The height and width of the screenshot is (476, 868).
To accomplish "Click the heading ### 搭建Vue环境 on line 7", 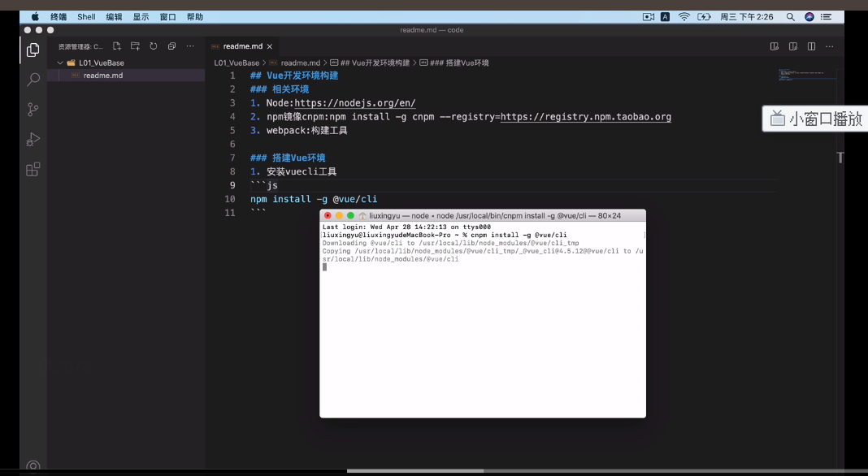I will pyautogui.click(x=288, y=158).
